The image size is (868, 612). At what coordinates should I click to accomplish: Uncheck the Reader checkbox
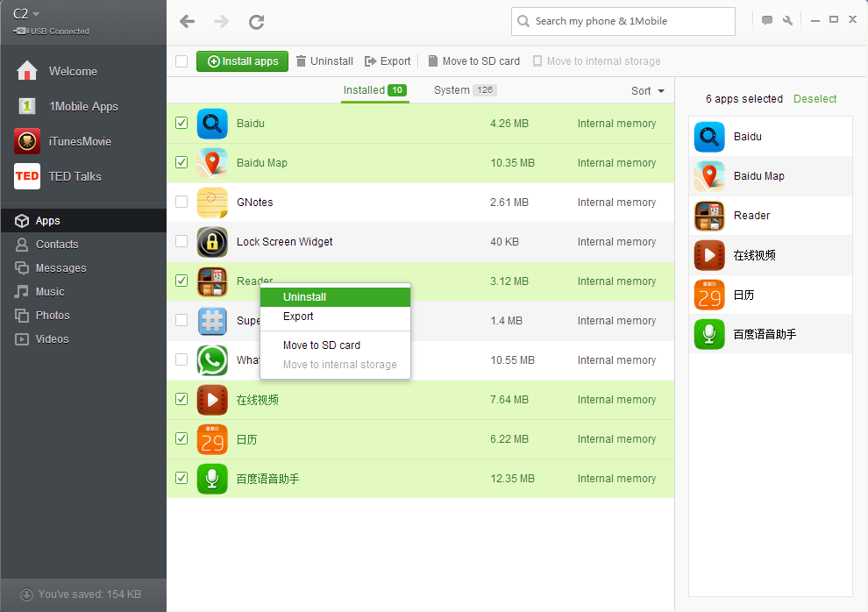pos(181,281)
